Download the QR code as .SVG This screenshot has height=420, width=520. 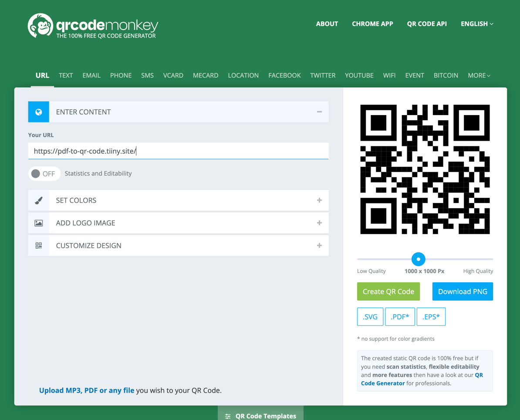(370, 317)
